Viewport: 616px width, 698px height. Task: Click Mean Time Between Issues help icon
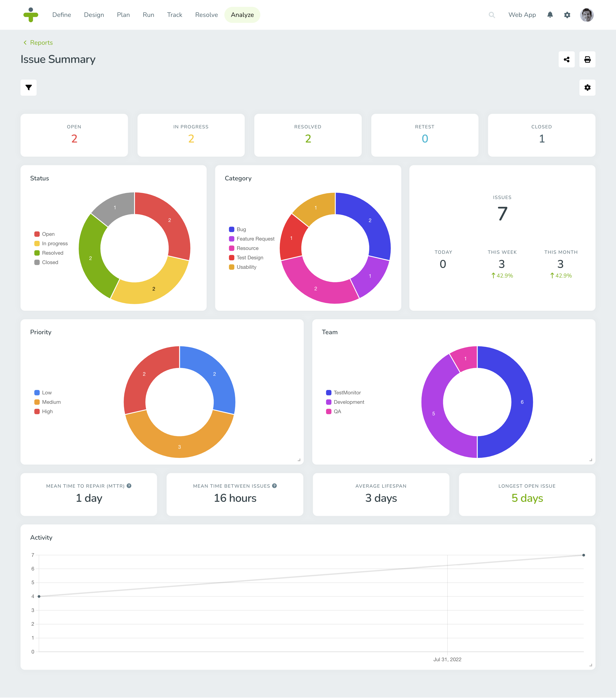click(274, 486)
